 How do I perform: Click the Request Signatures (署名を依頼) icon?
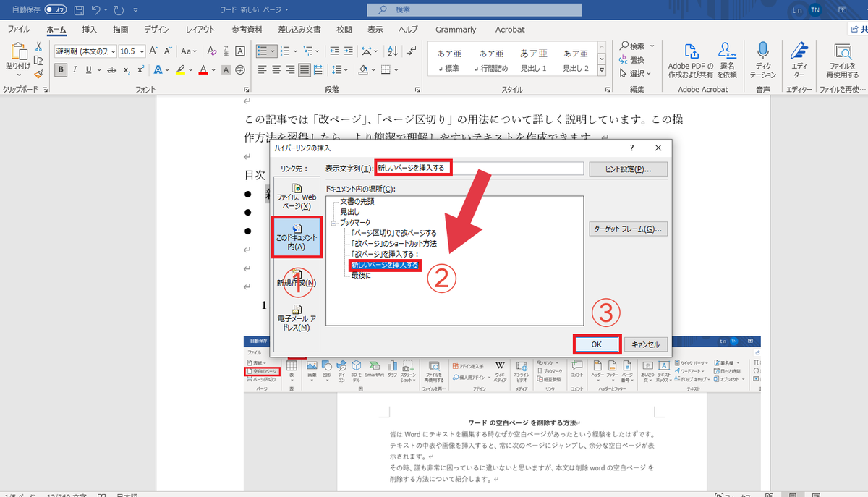coord(726,61)
